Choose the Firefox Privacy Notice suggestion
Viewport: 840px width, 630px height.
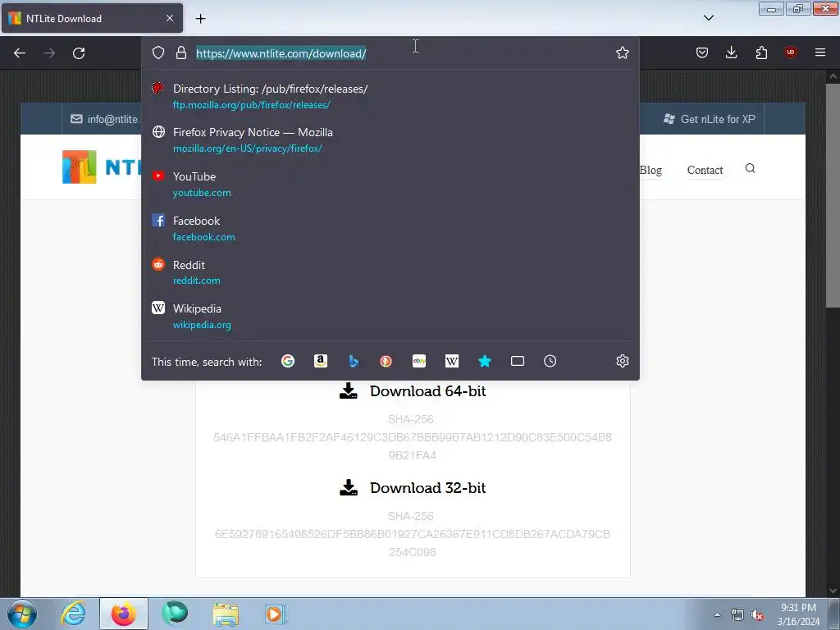(390, 139)
